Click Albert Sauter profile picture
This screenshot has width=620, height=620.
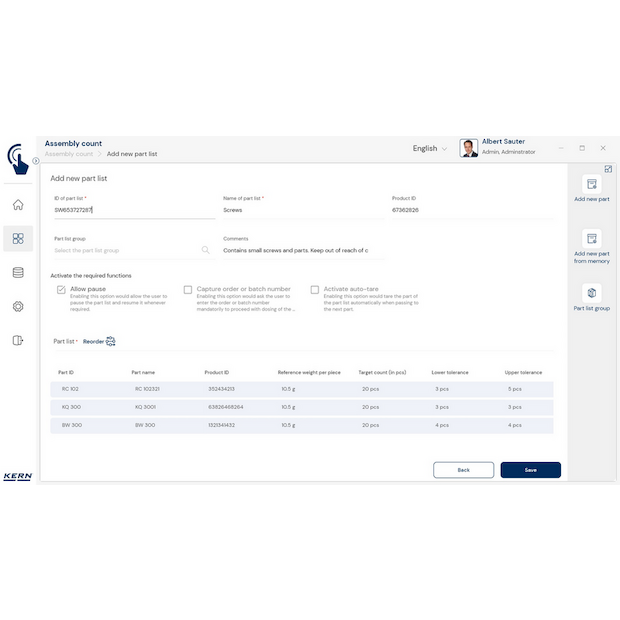click(x=469, y=148)
